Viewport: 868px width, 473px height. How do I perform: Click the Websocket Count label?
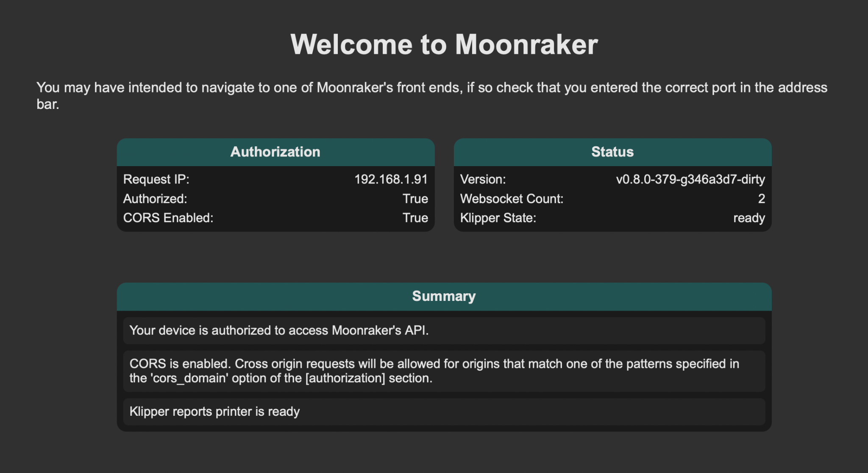coord(512,199)
